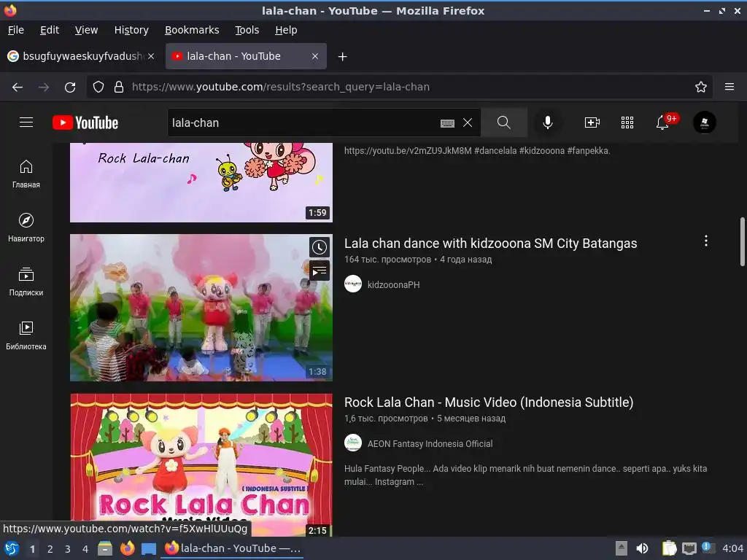Image resolution: width=747 pixels, height=560 pixels.
Task: Open AEON Fantasy Indonesia channel avatar
Action: [353, 443]
